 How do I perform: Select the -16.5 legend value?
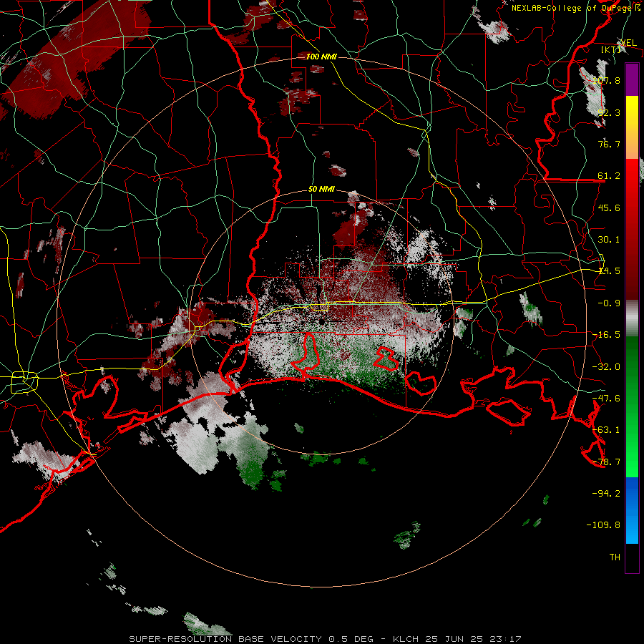(606, 334)
